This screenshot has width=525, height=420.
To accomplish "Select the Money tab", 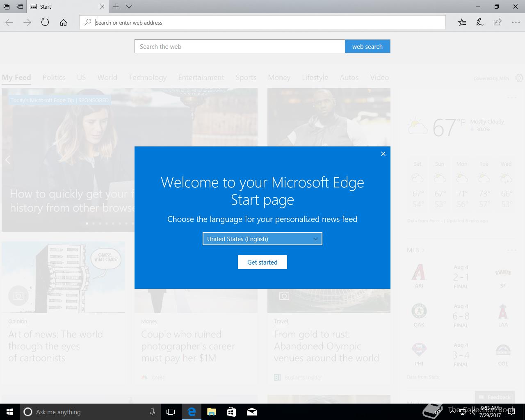I will coord(279,78).
